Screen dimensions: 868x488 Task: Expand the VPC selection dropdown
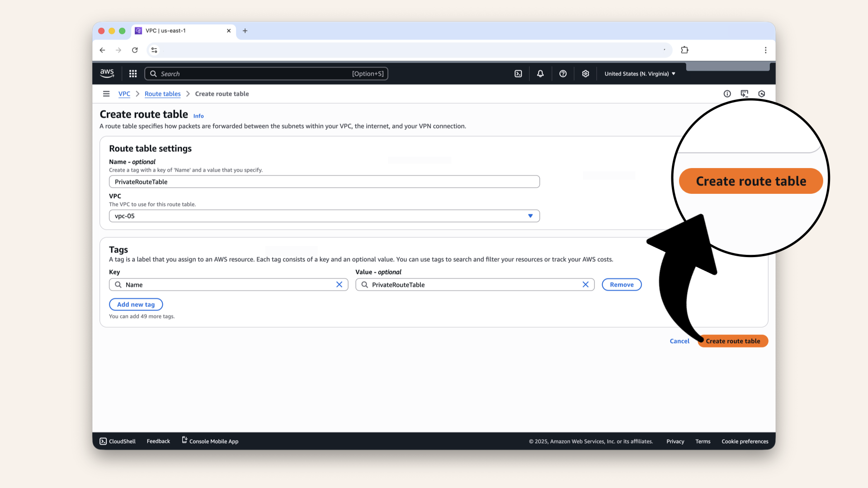530,216
